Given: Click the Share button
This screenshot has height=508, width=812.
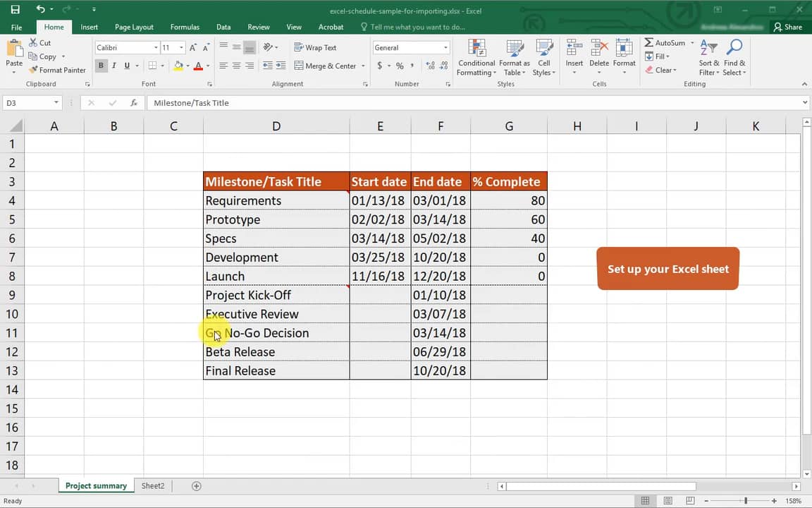Looking at the screenshot, I should point(787,27).
